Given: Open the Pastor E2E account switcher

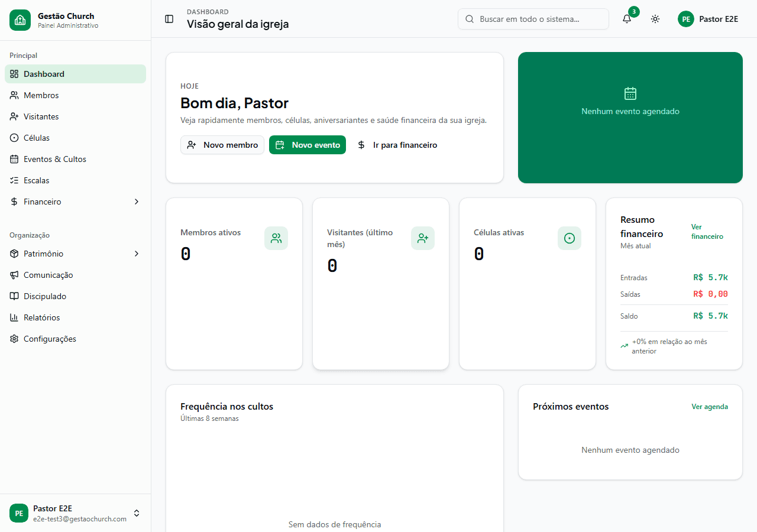Looking at the screenshot, I should (137, 513).
